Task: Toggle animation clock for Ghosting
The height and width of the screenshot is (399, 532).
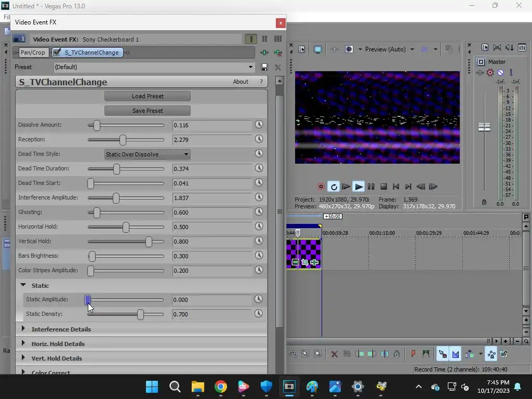Action: (x=259, y=212)
